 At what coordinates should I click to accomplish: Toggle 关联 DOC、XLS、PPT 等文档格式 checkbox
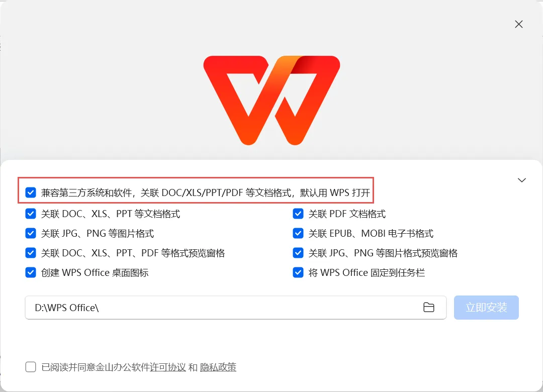tap(31, 214)
